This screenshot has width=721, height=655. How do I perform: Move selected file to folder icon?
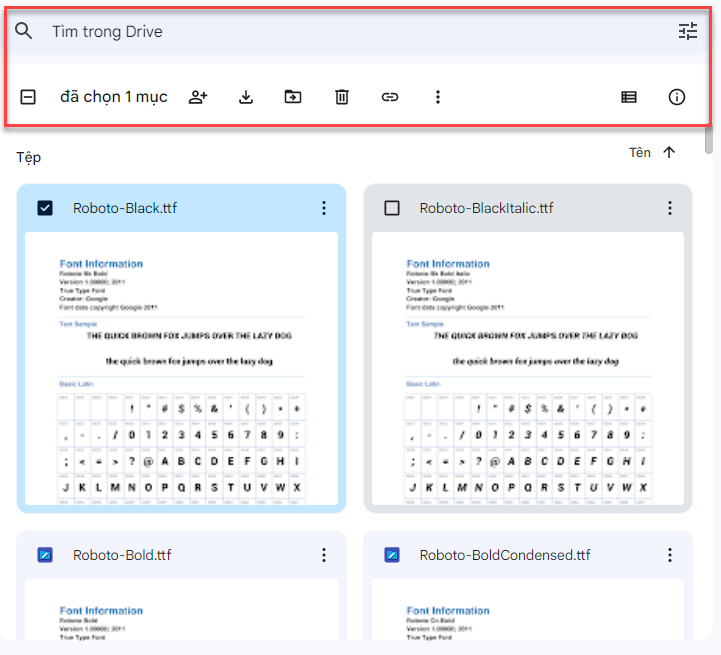coord(293,97)
